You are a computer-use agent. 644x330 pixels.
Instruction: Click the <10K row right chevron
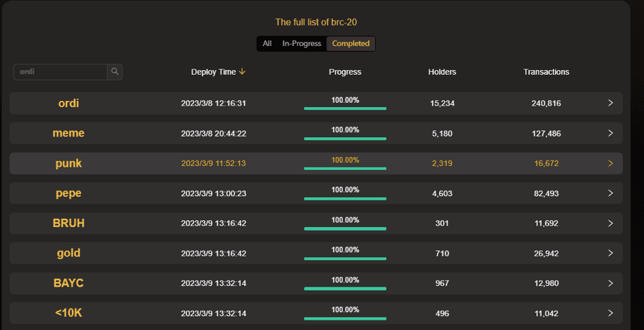[610, 314]
